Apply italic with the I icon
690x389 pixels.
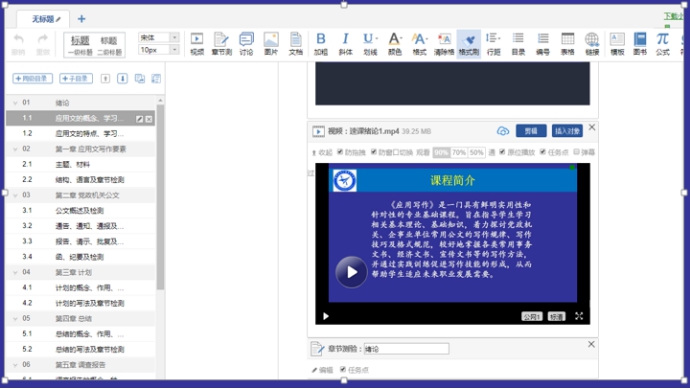[345, 44]
